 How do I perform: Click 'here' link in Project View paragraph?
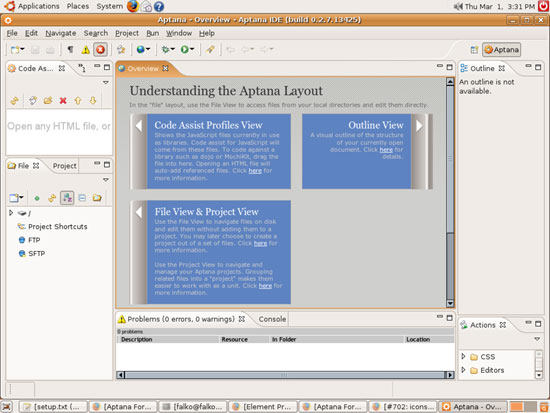click(x=265, y=286)
